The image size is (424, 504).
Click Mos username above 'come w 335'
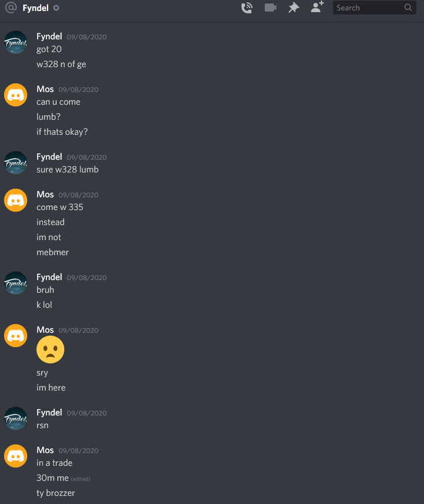pyautogui.click(x=45, y=194)
